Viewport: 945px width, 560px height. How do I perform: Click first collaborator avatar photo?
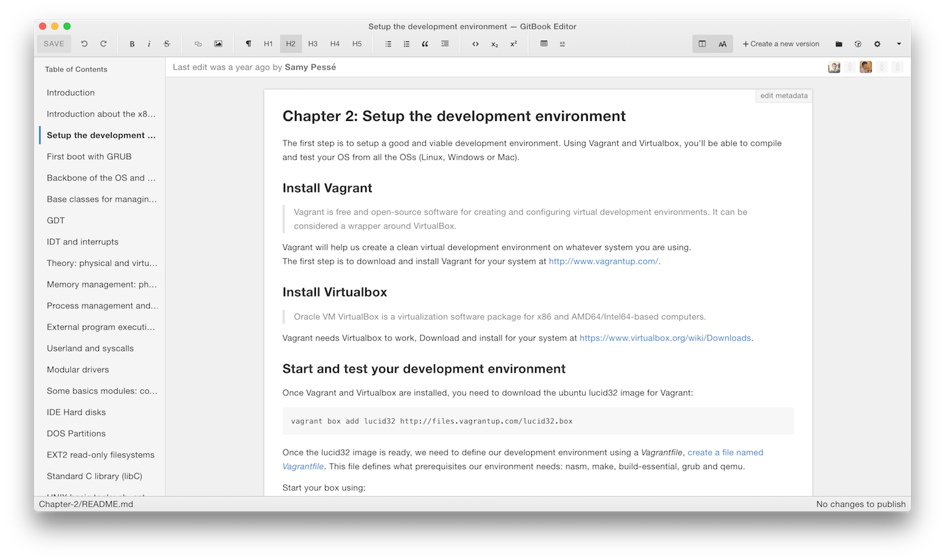pos(834,67)
